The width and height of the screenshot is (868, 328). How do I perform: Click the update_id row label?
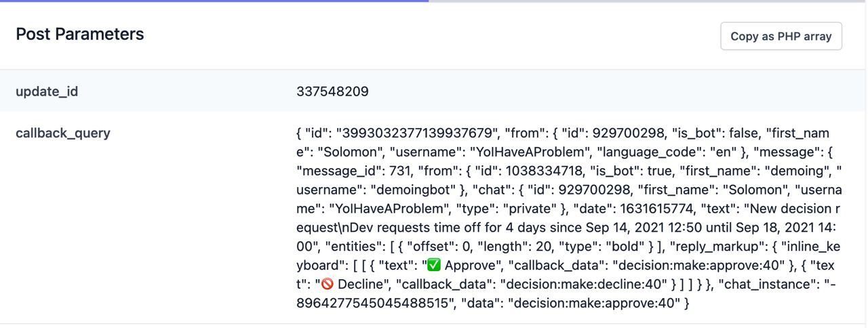click(47, 91)
